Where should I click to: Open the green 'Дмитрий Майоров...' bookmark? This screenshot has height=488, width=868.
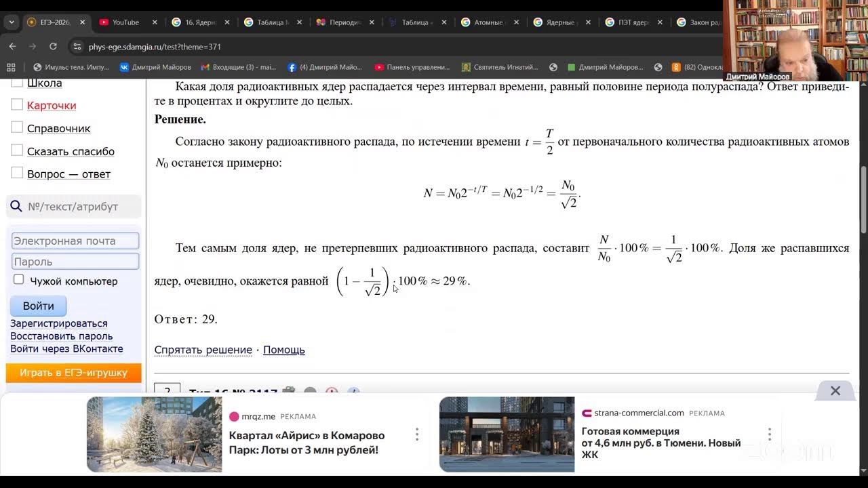pos(605,67)
